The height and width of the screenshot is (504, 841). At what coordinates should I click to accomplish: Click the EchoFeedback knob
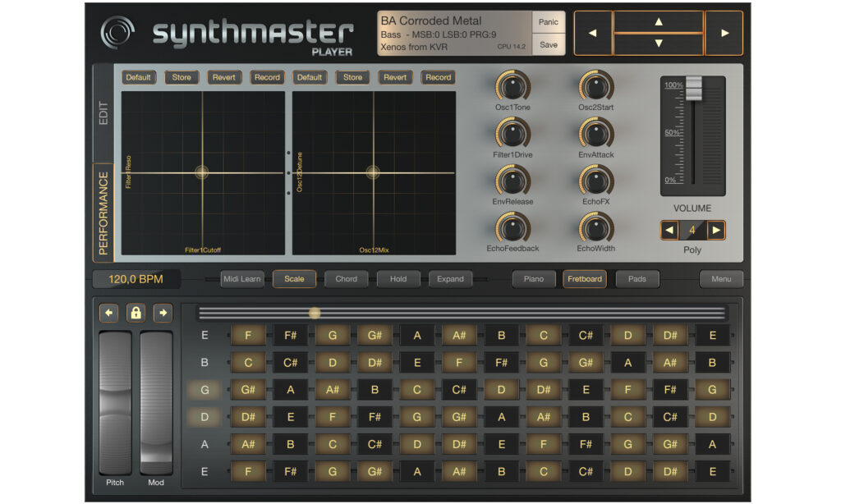(x=512, y=227)
